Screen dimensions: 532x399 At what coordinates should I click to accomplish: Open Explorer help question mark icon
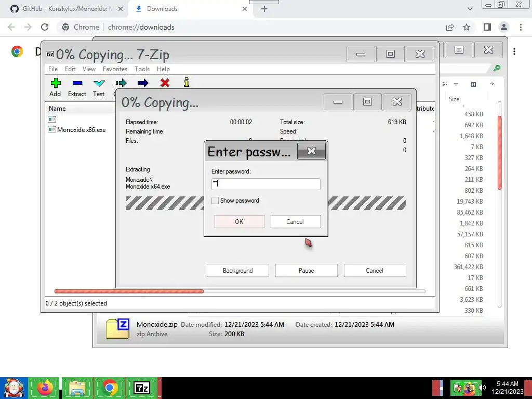click(x=492, y=85)
